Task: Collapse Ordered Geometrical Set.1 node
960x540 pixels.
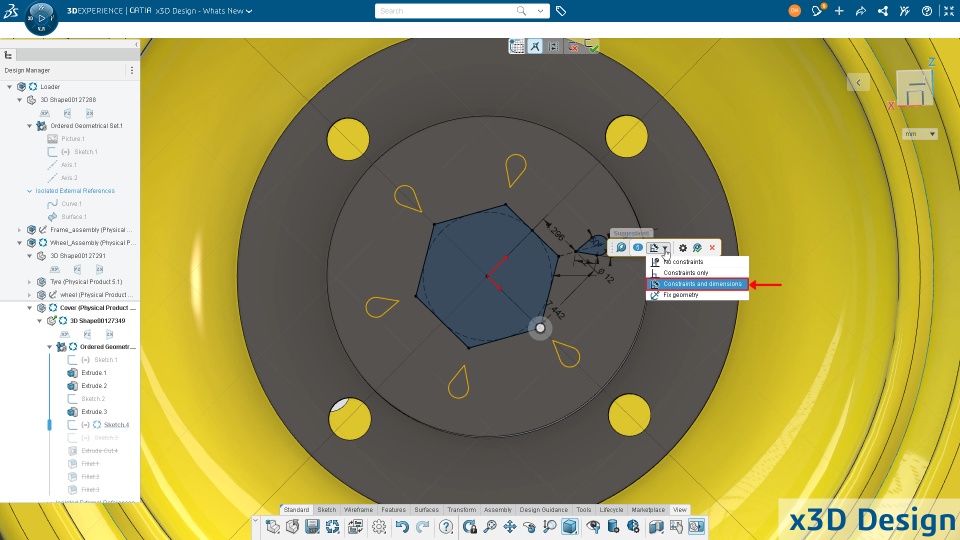Action: (29, 126)
